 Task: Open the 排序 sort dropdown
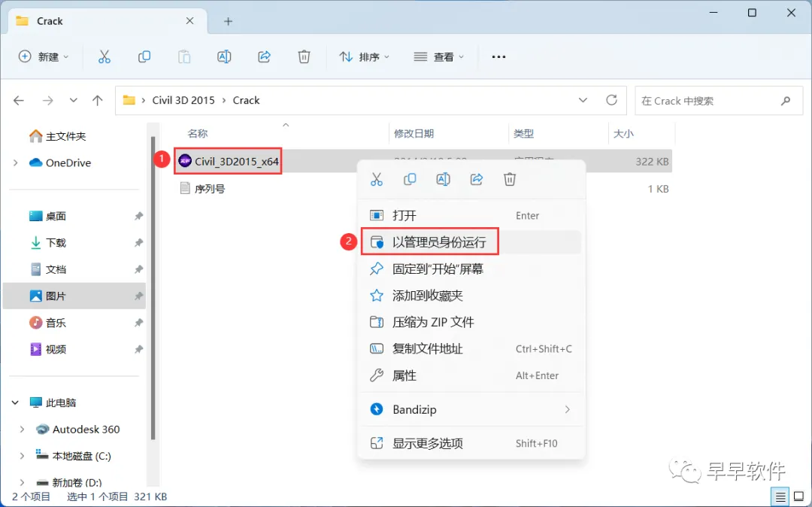point(364,56)
